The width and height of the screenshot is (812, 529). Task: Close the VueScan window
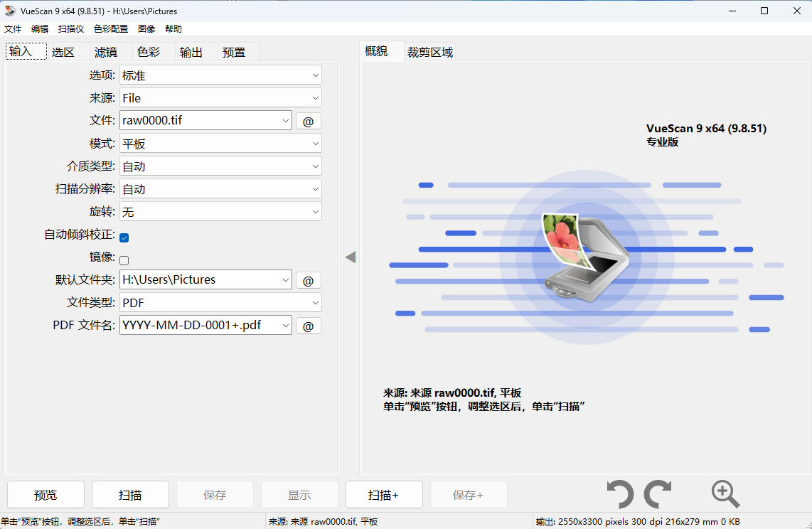796,11
